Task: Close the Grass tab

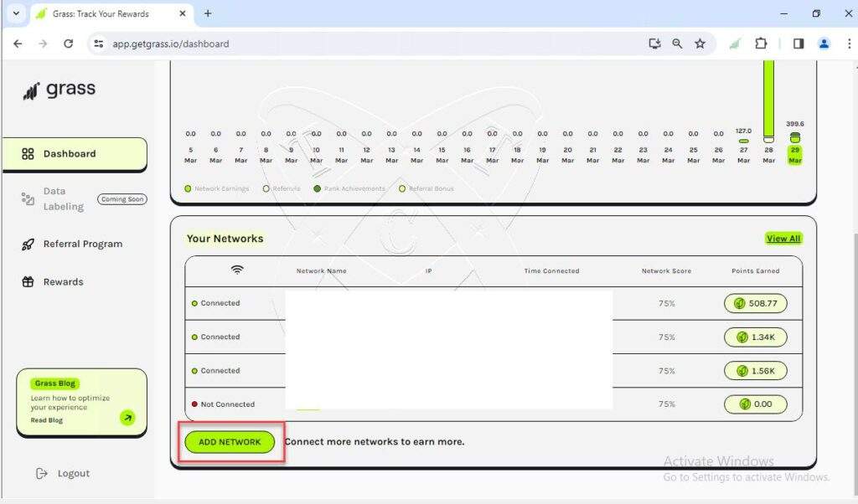Action: pos(183,13)
